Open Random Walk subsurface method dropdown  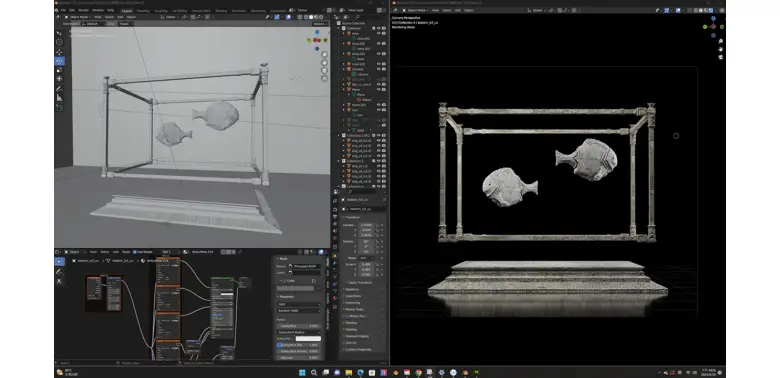coord(298,310)
